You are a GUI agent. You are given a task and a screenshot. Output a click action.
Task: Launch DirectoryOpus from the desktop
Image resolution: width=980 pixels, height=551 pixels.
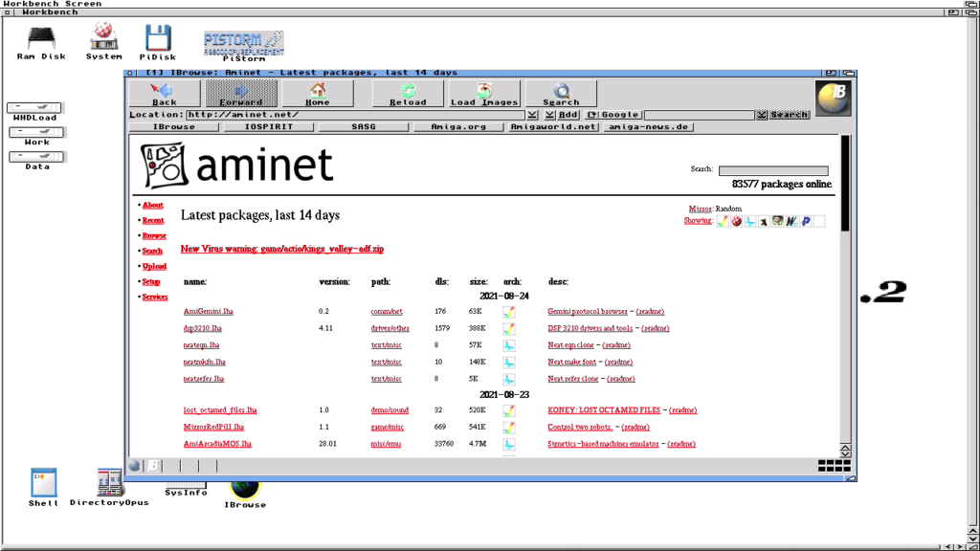point(109,487)
